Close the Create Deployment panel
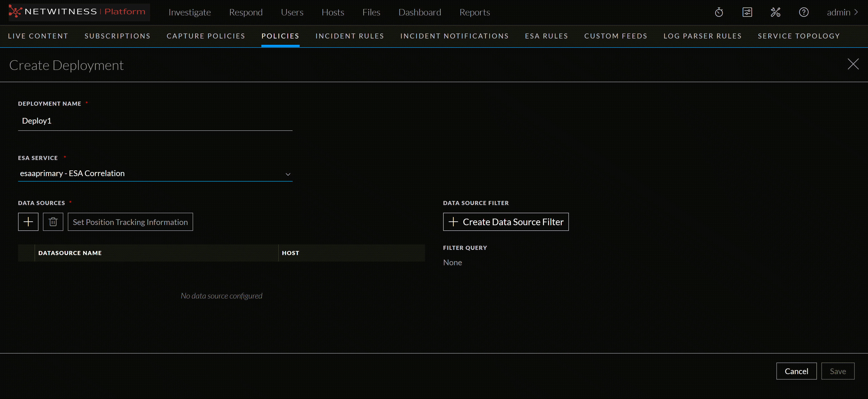Image resolution: width=868 pixels, height=399 pixels. pos(853,64)
